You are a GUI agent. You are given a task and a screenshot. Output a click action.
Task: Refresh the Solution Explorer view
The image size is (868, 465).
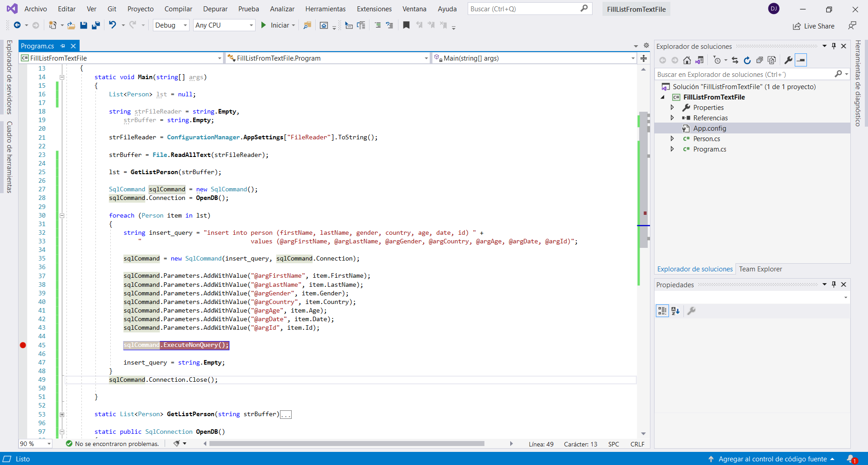pos(747,60)
